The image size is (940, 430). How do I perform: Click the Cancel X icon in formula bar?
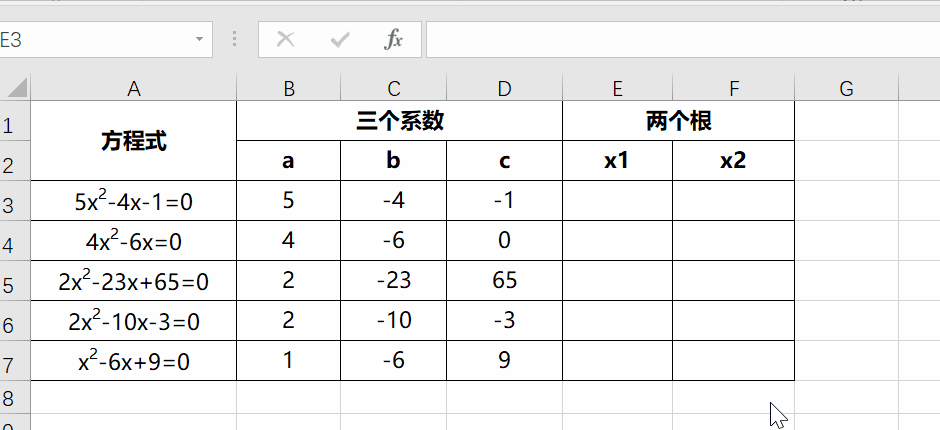285,40
